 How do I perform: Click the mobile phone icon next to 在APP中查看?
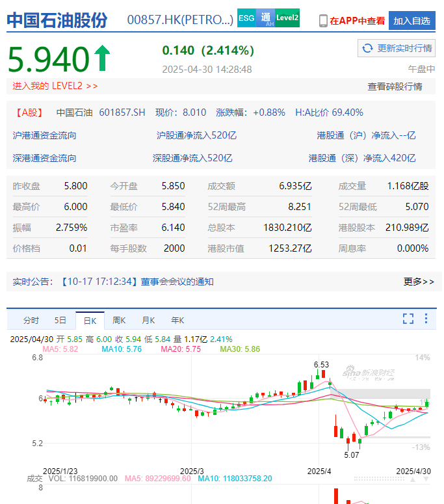323,21
